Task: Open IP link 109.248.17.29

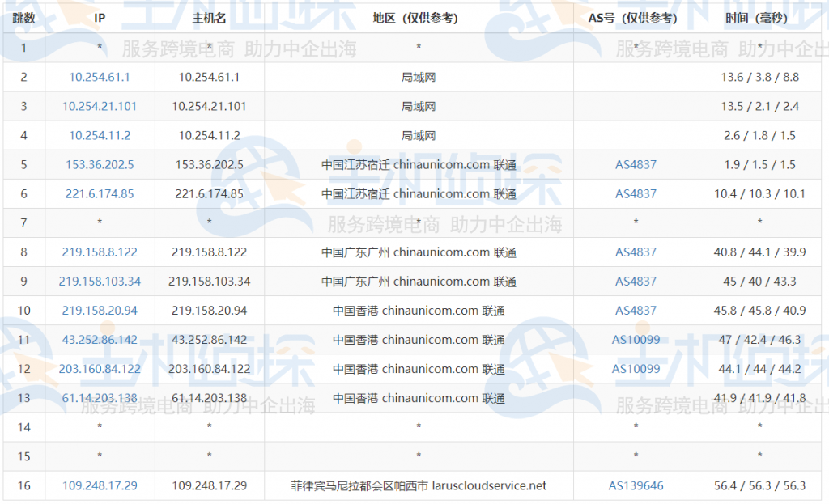Action: click(100, 485)
